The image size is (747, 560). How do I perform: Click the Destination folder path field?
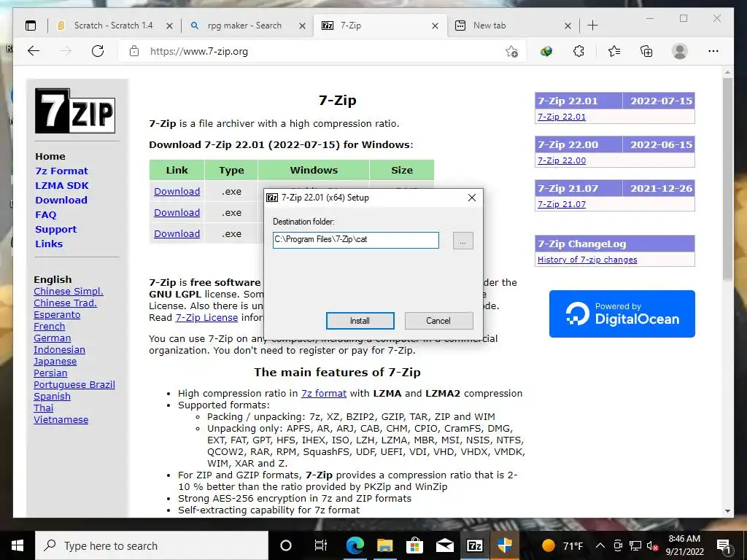click(x=356, y=240)
